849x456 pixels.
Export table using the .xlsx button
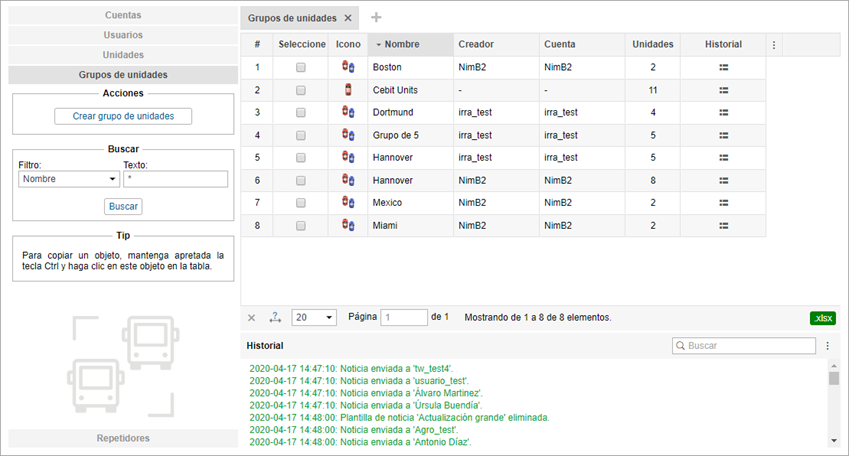point(822,317)
